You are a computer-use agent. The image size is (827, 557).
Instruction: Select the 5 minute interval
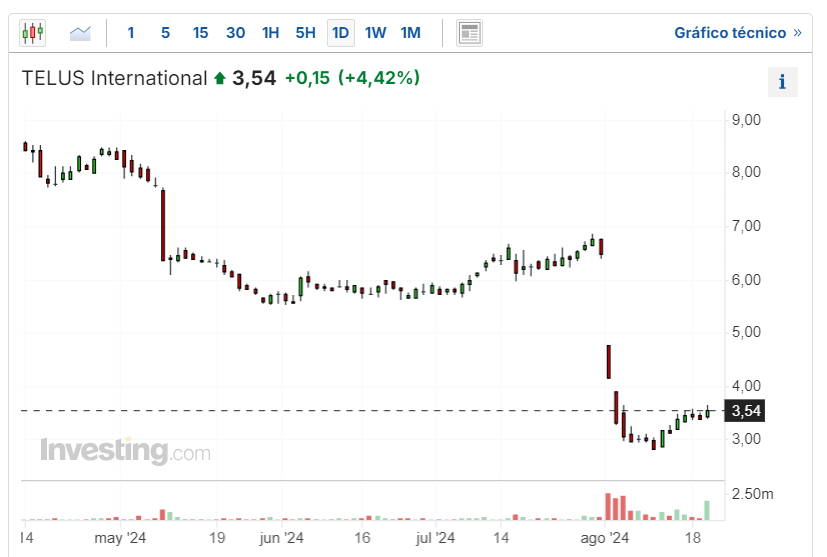coord(165,33)
